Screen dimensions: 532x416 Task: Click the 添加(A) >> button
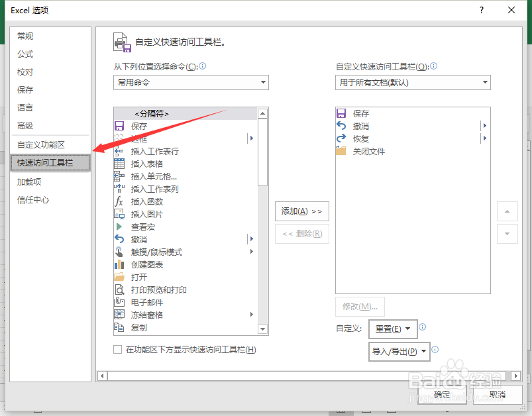(301, 211)
